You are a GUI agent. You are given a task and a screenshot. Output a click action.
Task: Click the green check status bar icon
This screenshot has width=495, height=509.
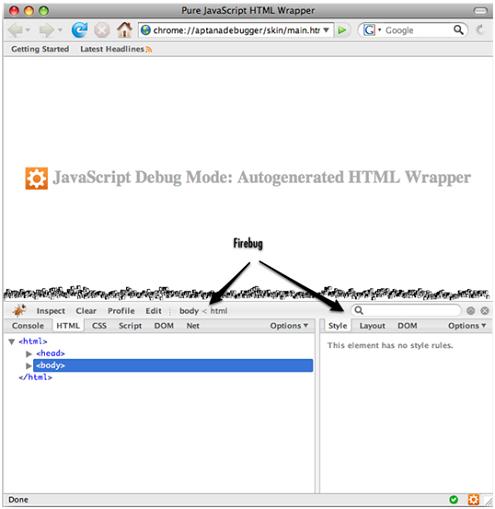coord(453,499)
